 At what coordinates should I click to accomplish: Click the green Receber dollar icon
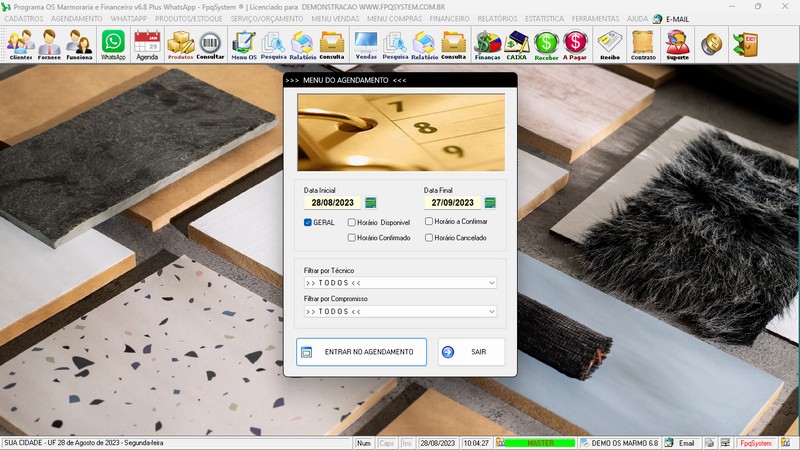[x=546, y=44]
